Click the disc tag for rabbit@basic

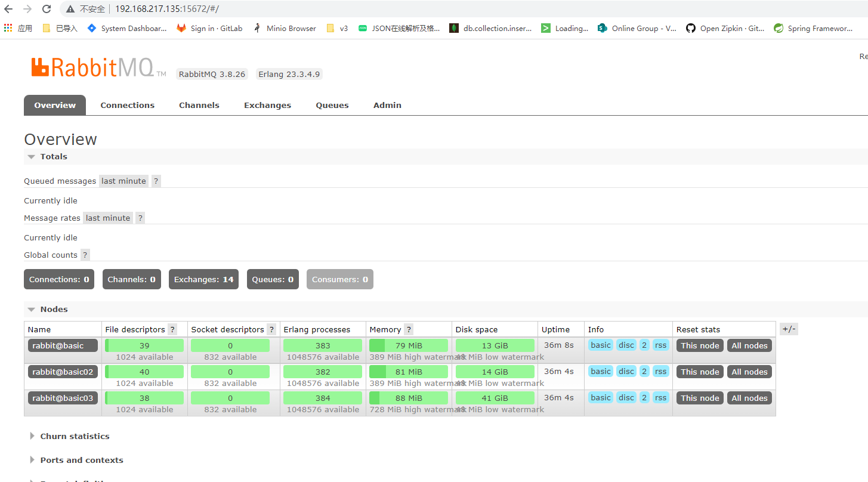[626, 345]
